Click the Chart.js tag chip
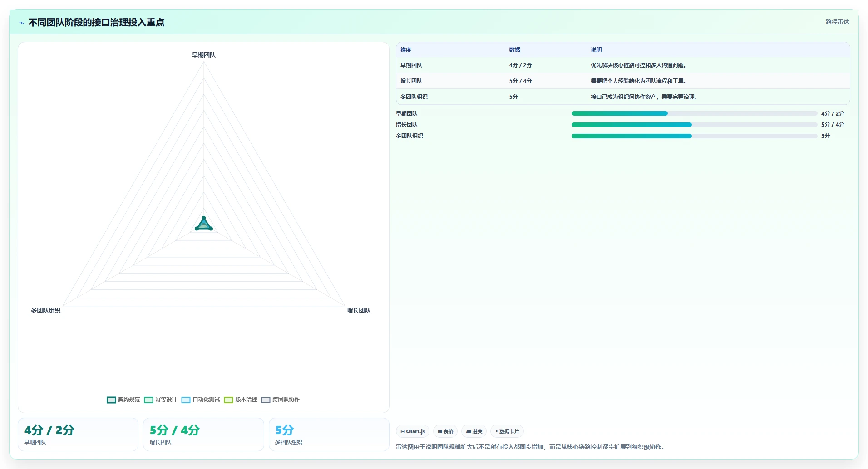The width and height of the screenshot is (868, 469). pos(413,431)
